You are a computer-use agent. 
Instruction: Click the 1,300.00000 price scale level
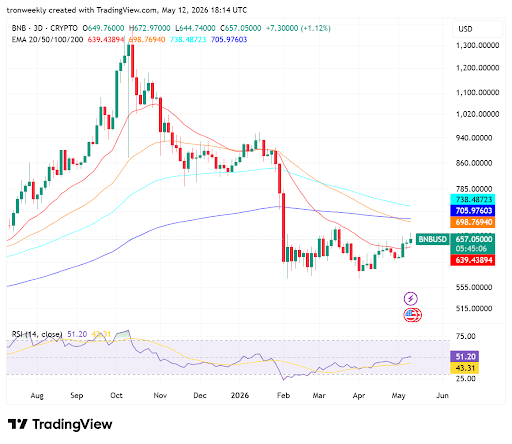coord(477,45)
